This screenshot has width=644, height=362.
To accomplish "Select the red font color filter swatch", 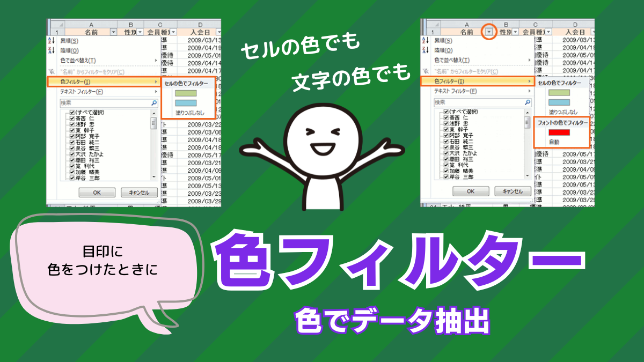I will (x=559, y=132).
